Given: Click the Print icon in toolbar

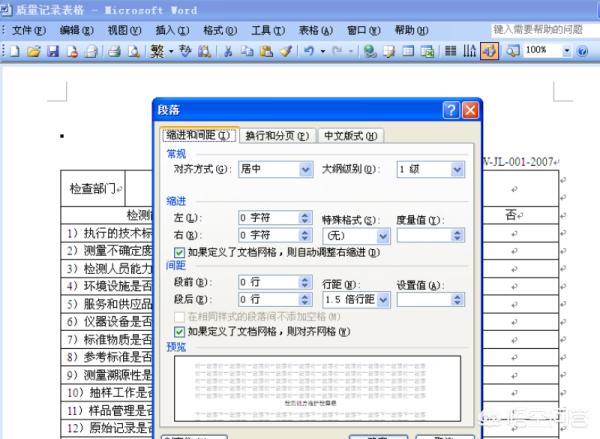Looking at the screenshot, I should coord(114,51).
